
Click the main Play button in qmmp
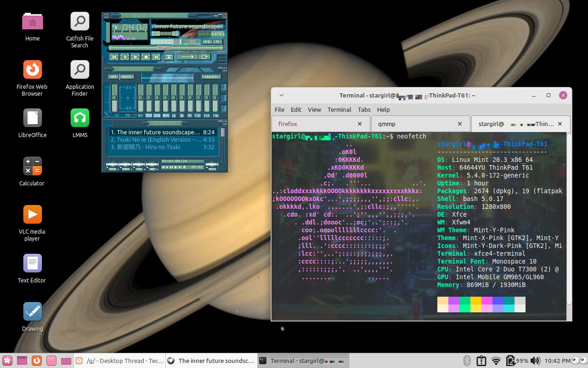125,57
